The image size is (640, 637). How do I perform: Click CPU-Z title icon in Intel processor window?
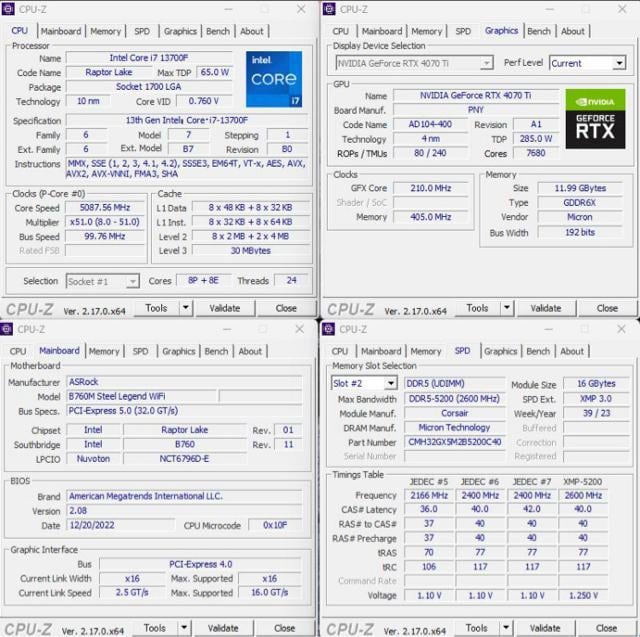[x=9, y=9]
